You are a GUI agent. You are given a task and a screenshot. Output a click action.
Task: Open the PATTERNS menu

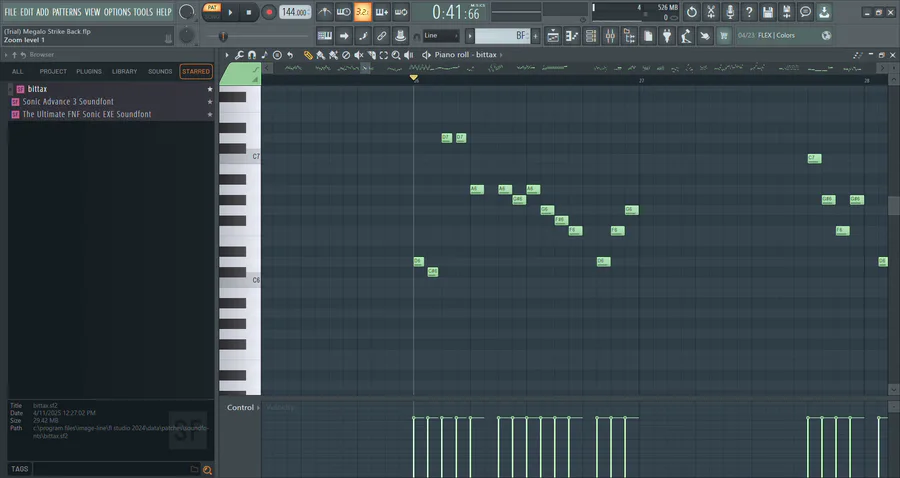point(66,11)
